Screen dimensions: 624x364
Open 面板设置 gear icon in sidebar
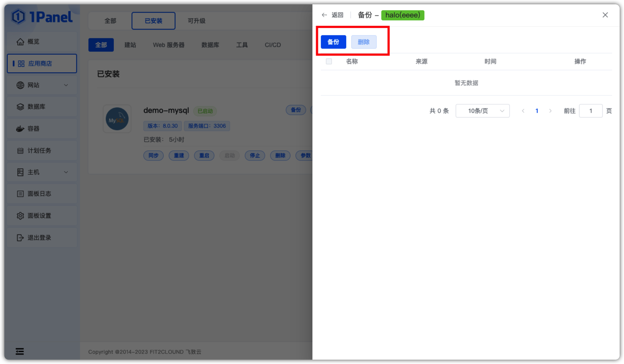tap(20, 216)
